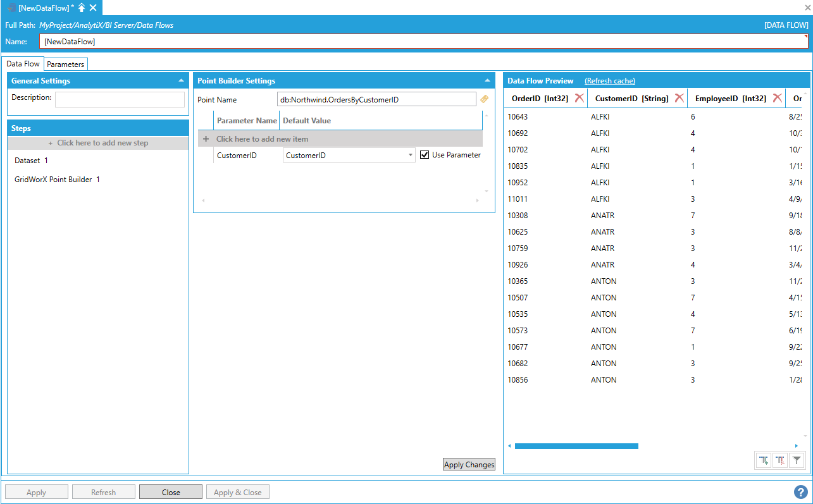Select the Data Flow tab
This screenshot has height=504, width=813.
tap(23, 64)
